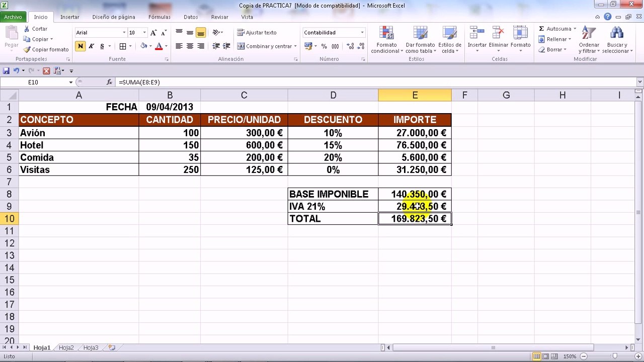Viewport: 644px width, 362px height.
Task: Toggle bold N formatting
Action: pyautogui.click(x=80, y=46)
